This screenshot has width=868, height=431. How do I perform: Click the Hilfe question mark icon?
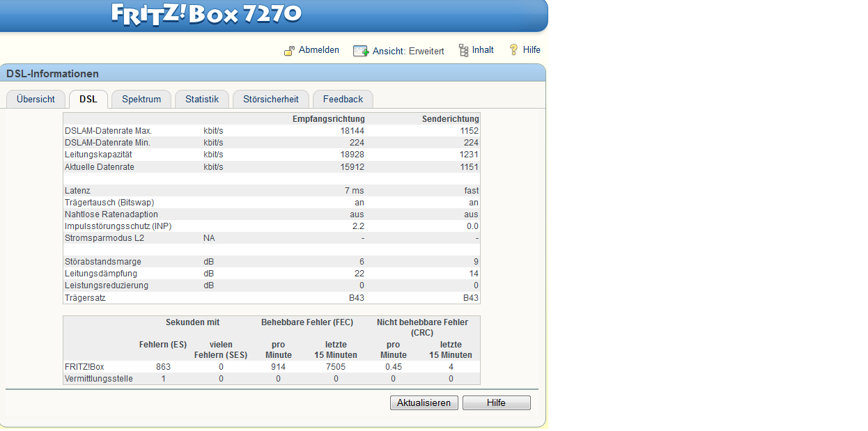514,50
